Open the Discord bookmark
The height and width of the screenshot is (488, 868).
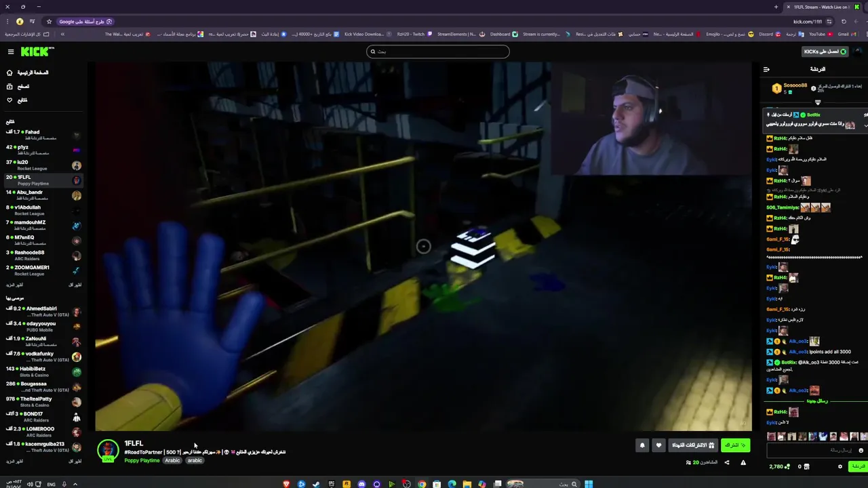770,34
